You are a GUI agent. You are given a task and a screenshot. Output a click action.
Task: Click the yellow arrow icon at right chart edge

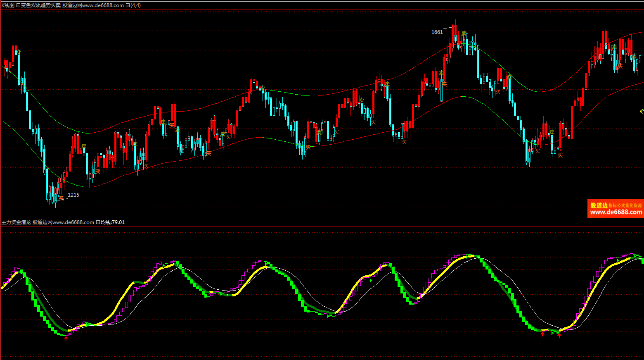[x=642, y=111]
